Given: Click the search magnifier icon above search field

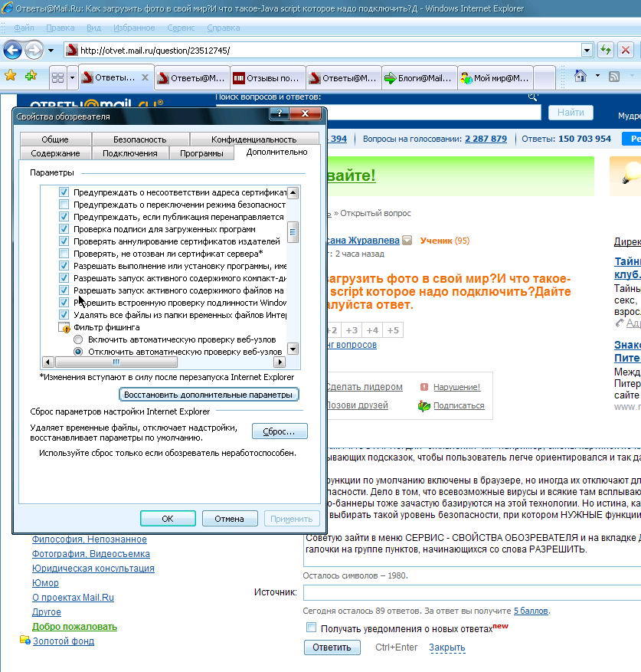Looking at the screenshot, I should pos(532,97).
